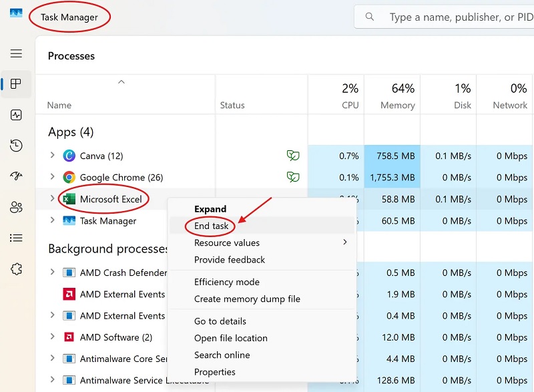The height and width of the screenshot is (392, 534).
Task: Open the Users sidebar icon
Action: 16,207
